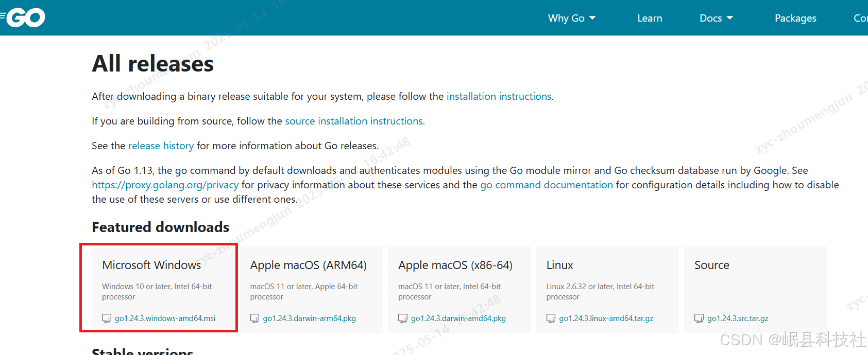
Task: Click the Source card title
Action: (711, 265)
